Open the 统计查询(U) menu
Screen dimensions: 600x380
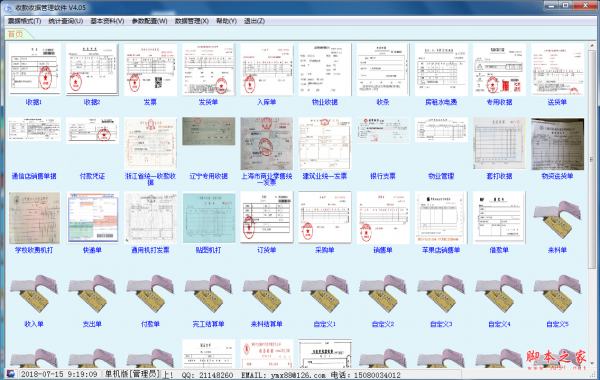click(x=66, y=21)
